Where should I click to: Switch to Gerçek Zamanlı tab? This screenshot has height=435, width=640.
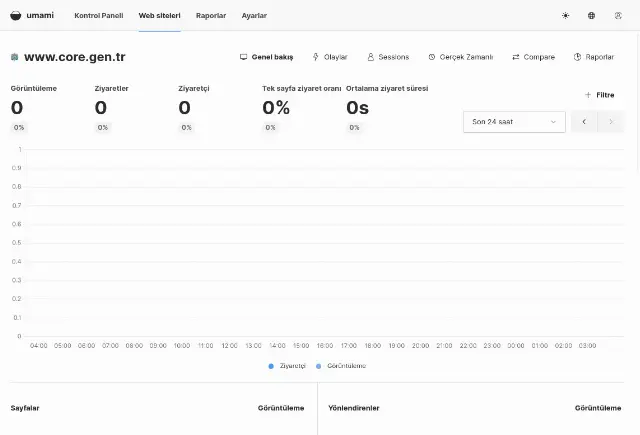pos(461,57)
